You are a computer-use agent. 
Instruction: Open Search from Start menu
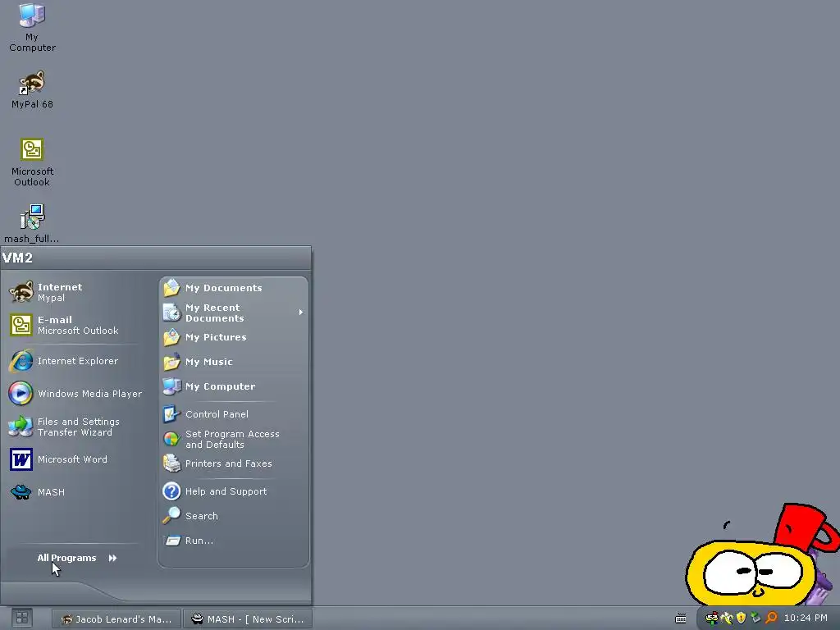(234, 516)
